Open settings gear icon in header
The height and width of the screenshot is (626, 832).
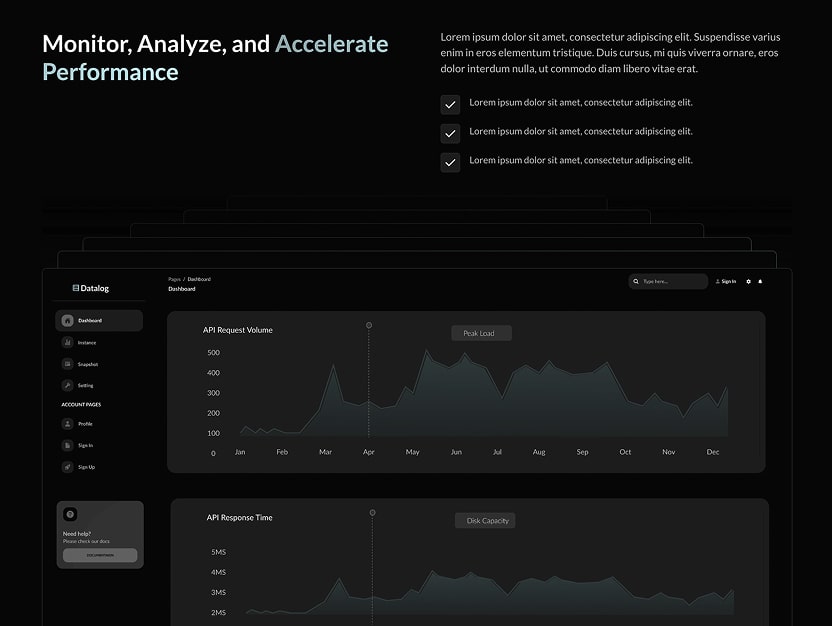749,281
